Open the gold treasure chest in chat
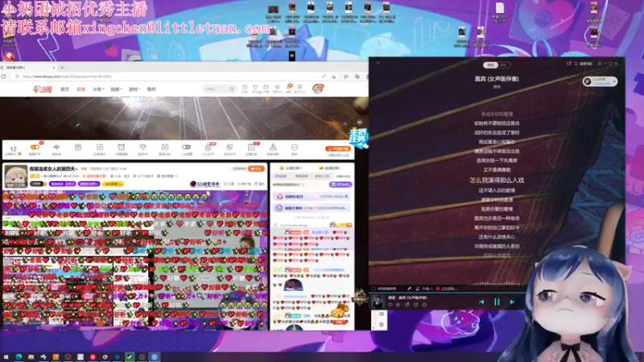Screen dimensions: 644x362 click(339, 311)
